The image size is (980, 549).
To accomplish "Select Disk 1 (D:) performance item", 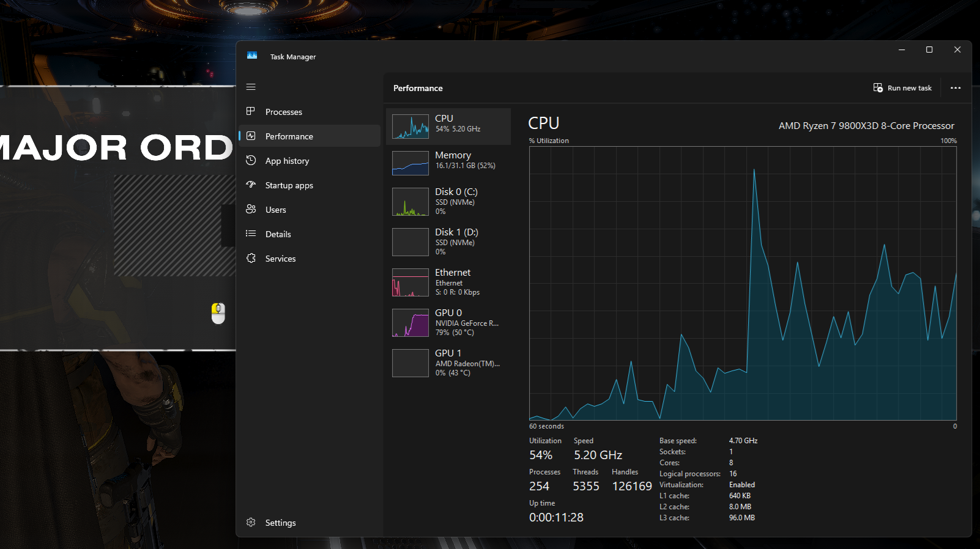I will coord(448,242).
